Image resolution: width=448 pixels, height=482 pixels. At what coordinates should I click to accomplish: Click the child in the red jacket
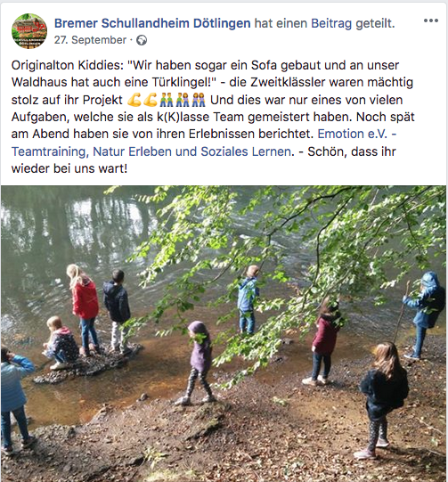point(84,309)
